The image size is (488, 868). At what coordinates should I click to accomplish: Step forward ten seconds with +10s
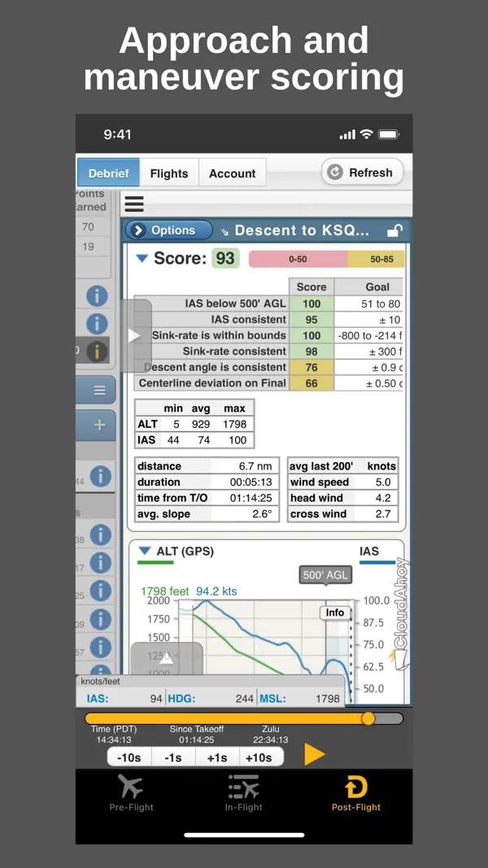click(x=261, y=757)
